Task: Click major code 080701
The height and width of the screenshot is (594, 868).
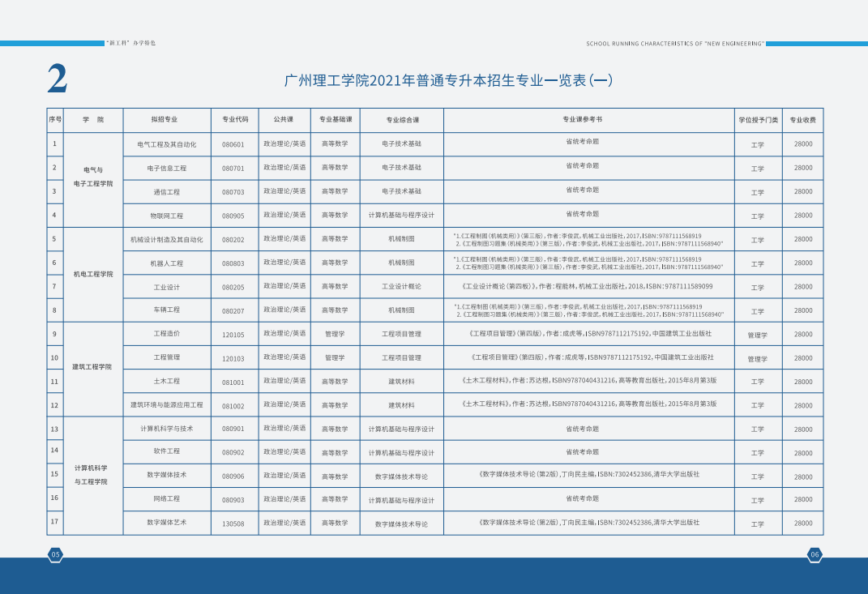Action: 233,169
